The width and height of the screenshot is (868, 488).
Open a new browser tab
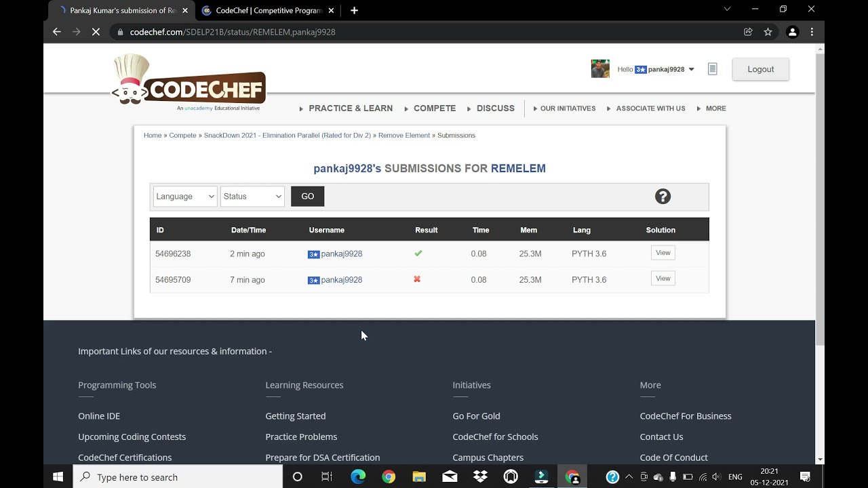354,10
